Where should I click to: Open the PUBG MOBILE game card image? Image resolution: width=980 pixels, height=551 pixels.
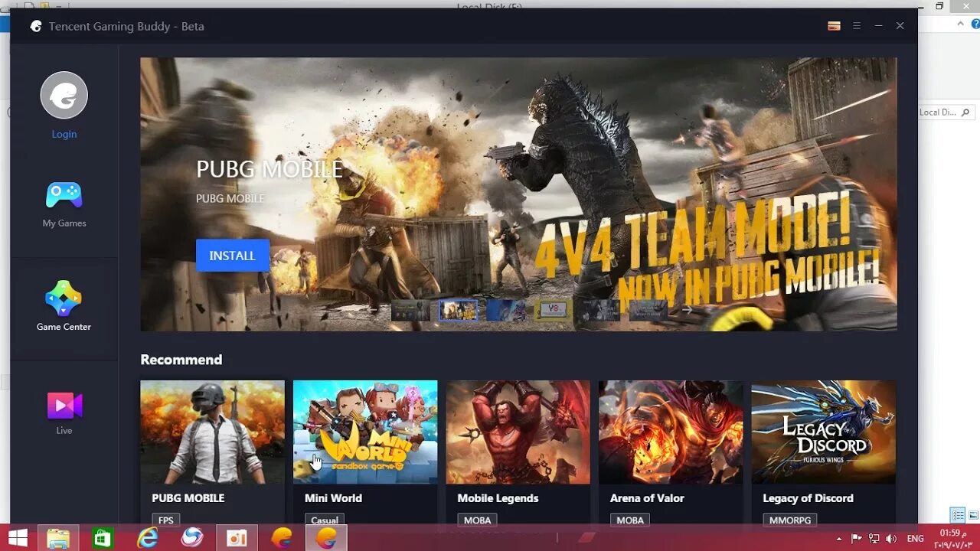click(x=212, y=432)
